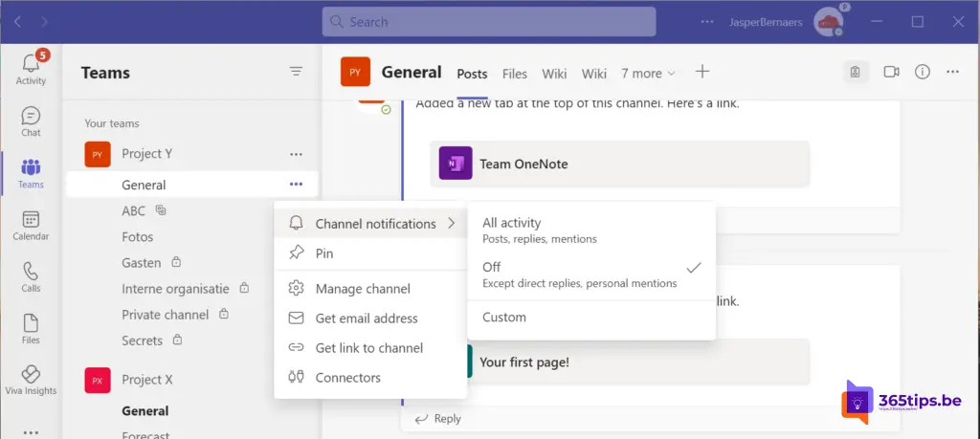Open the Calendar app
The height and width of the screenshot is (439, 980).
(31, 226)
